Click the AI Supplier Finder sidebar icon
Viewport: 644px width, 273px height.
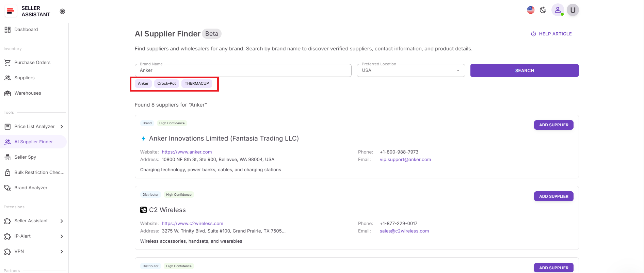[7, 142]
